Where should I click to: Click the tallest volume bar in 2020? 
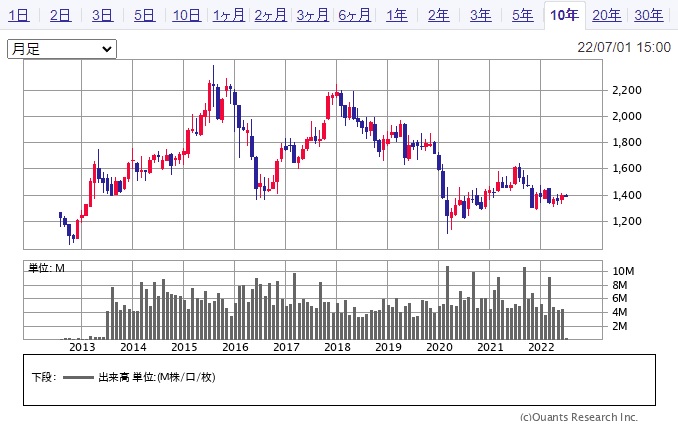(448, 303)
